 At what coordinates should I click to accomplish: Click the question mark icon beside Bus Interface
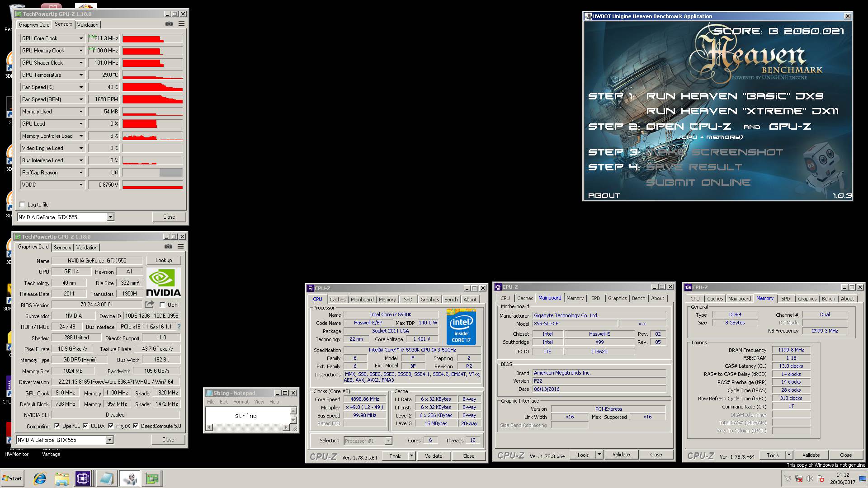click(179, 327)
